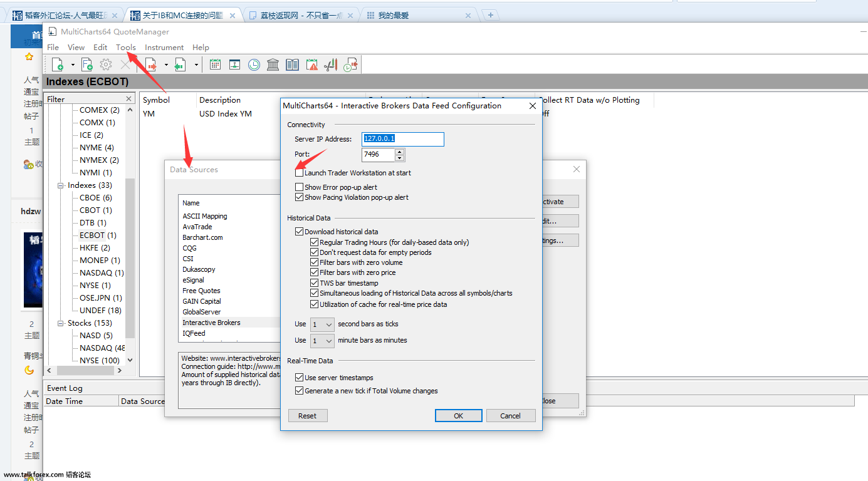Select Interactive Brokers in Data Sources list
868x481 pixels.
[229, 323]
